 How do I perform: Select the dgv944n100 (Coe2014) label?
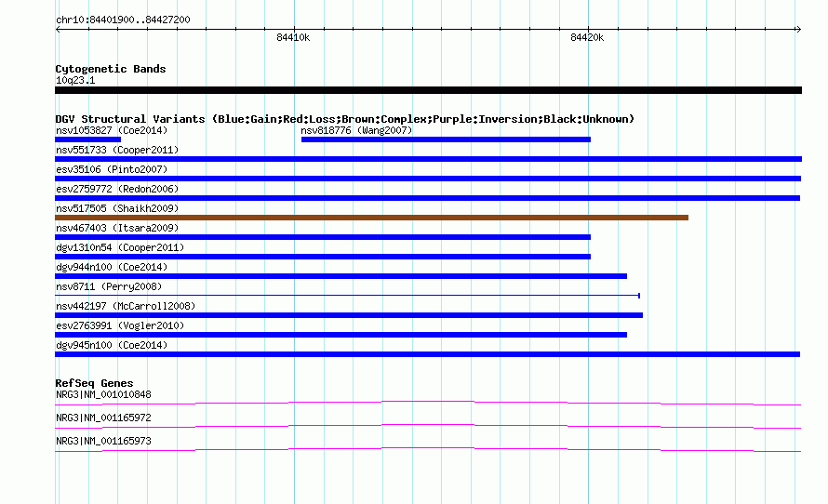112,267
